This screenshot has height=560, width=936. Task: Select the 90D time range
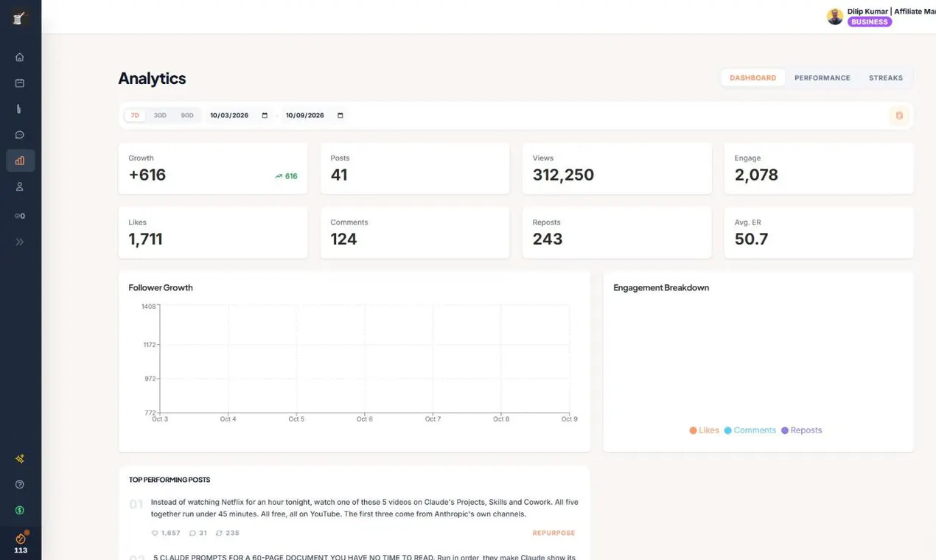coord(187,116)
